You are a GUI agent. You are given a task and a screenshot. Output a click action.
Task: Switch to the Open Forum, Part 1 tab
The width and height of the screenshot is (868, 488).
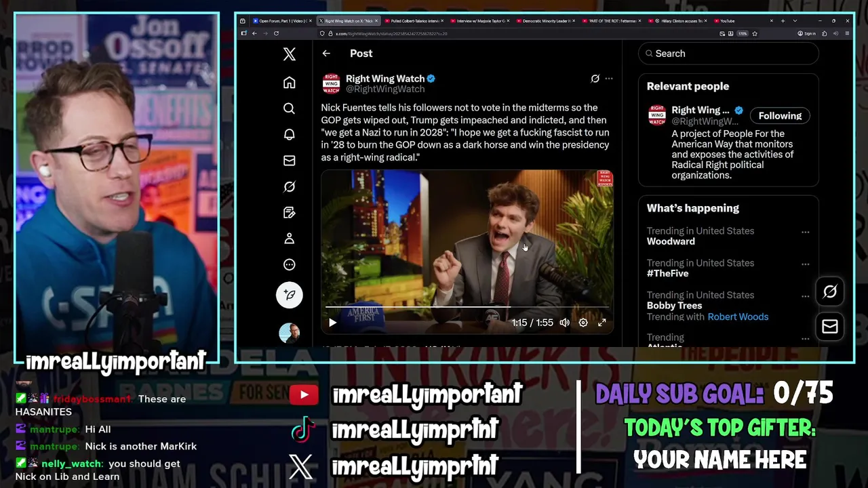(x=281, y=21)
